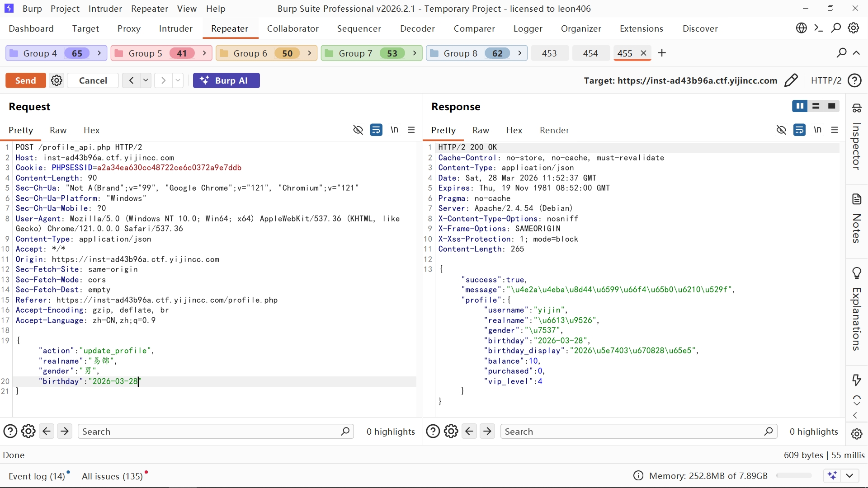Toggle non-printable characters in Request pane
Viewport: 868px width, 488px height.
[x=394, y=130]
